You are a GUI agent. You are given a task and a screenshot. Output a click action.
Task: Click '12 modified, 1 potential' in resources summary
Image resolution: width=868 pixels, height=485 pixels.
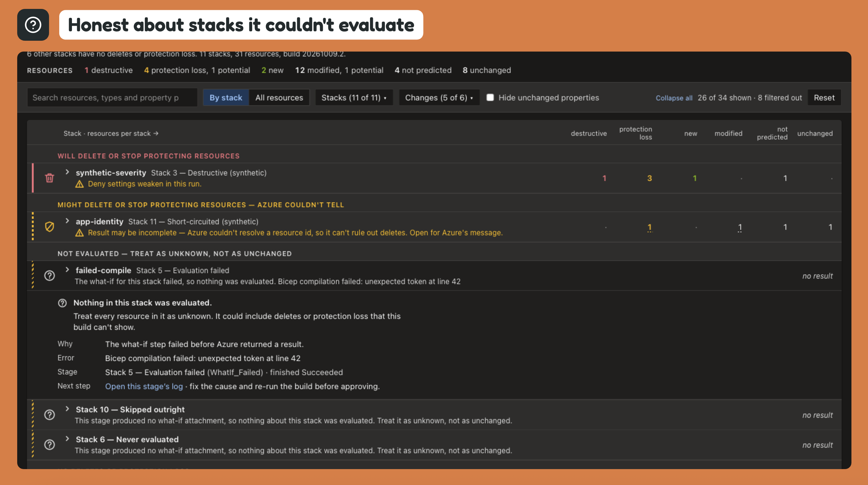point(339,70)
